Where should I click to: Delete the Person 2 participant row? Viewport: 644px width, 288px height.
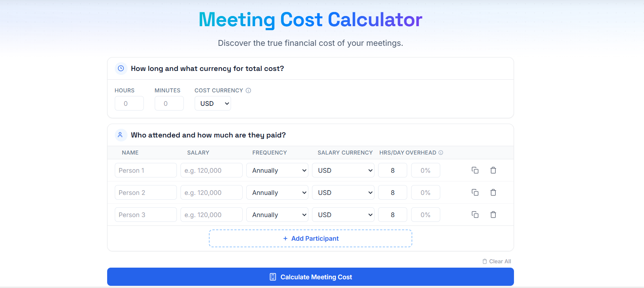[x=493, y=192]
